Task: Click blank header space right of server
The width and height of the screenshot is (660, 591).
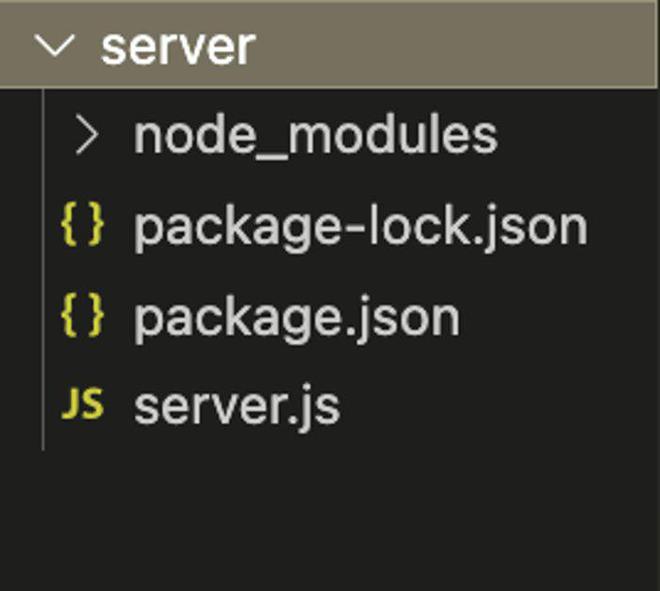Action: tap(450, 46)
